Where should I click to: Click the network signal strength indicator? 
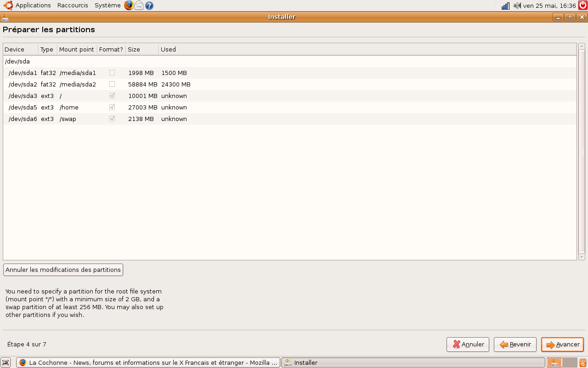click(x=505, y=6)
